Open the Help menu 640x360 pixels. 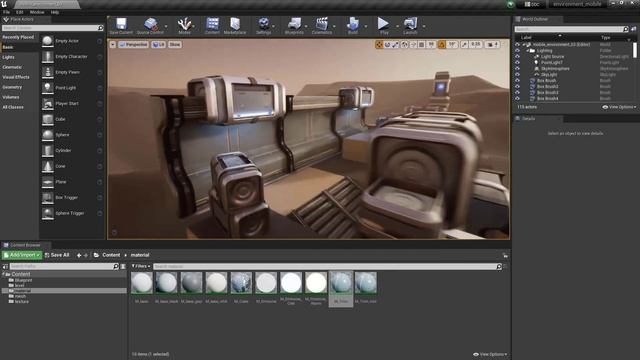tap(55, 12)
